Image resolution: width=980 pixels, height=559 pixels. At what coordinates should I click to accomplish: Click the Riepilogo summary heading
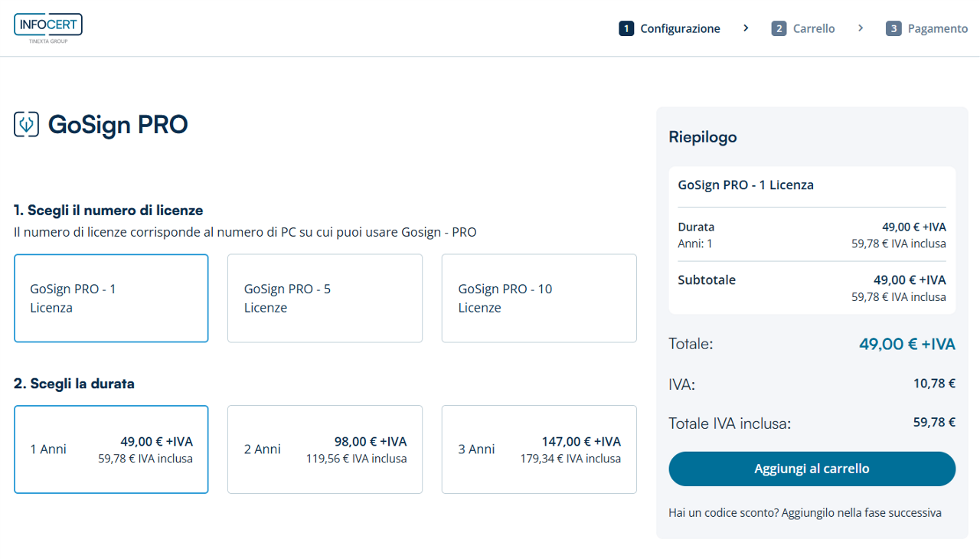click(703, 137)
